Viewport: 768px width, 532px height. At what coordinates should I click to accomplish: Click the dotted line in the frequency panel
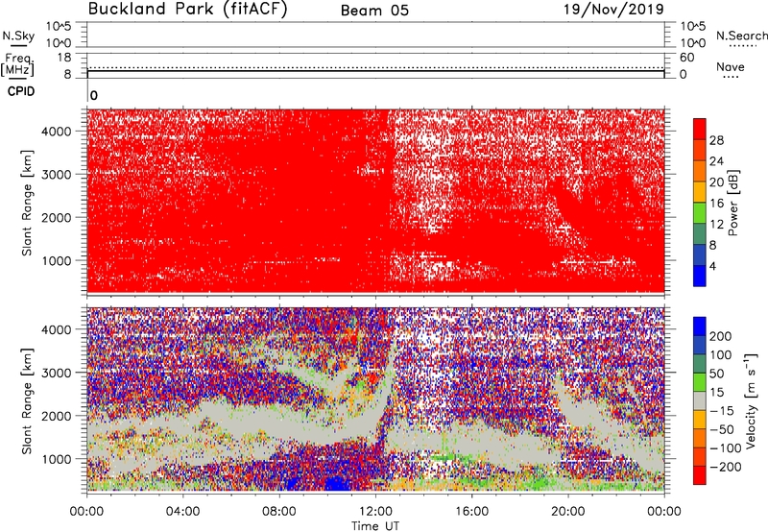(x=375, y=67)
